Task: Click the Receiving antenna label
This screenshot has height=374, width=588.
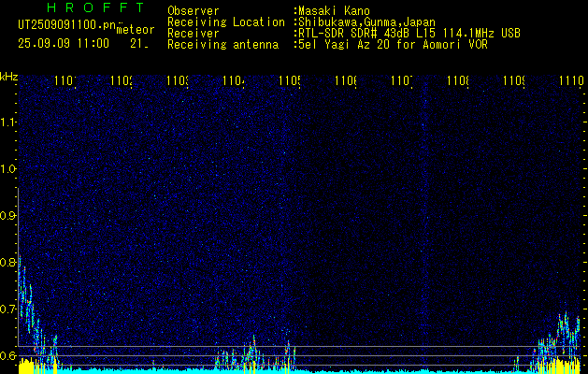Action: [222, 45]
